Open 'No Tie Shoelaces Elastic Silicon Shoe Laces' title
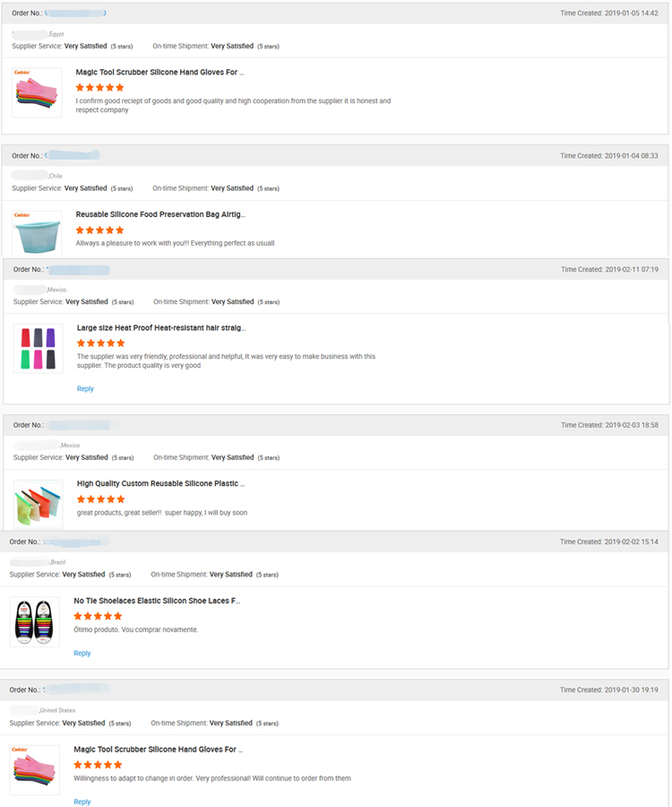Image resolution: width=672 pixels, height=807 pixels. (157, 601)
